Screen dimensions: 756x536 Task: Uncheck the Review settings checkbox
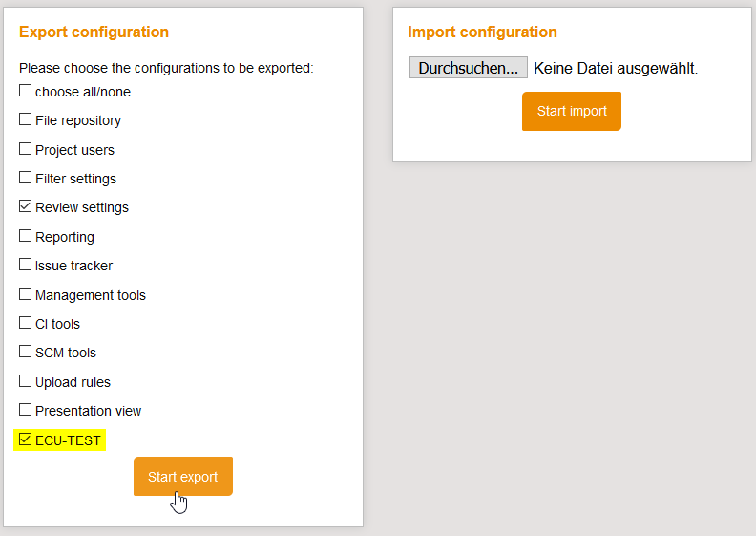[26, 206]
